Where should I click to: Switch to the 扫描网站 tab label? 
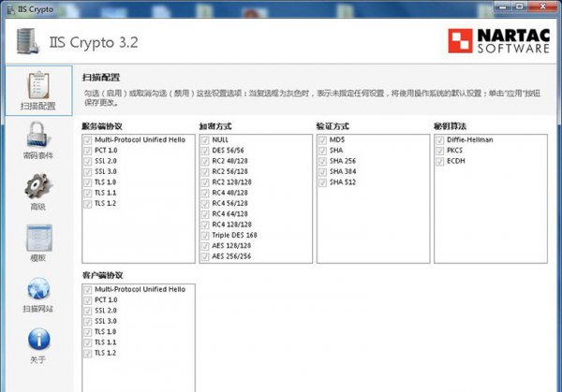(x=38, y=309)
